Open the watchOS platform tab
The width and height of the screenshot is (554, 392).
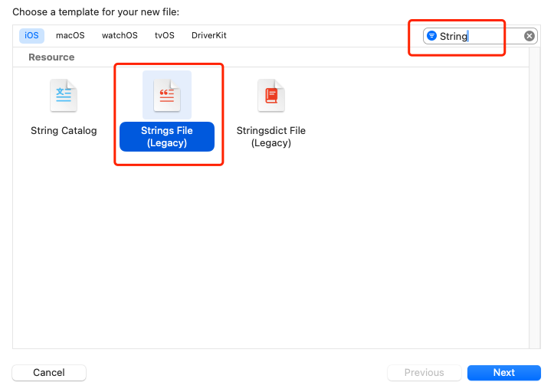(120, 35)
